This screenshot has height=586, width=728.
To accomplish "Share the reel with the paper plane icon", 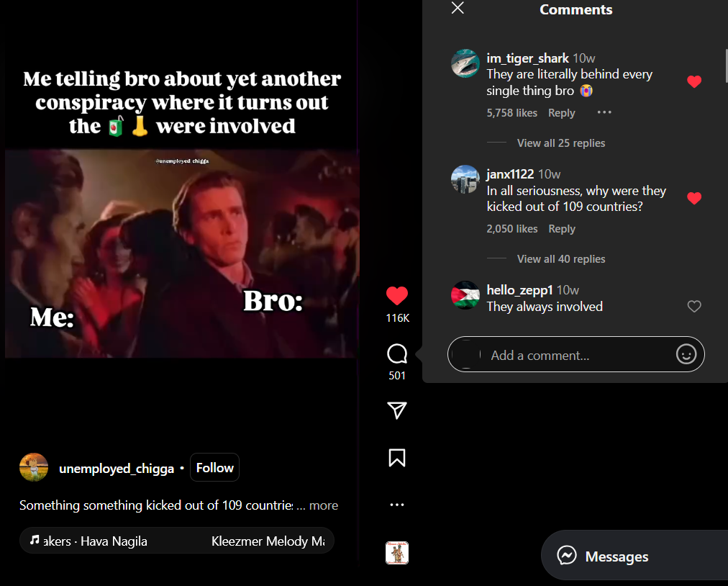I will pos(397,410).
